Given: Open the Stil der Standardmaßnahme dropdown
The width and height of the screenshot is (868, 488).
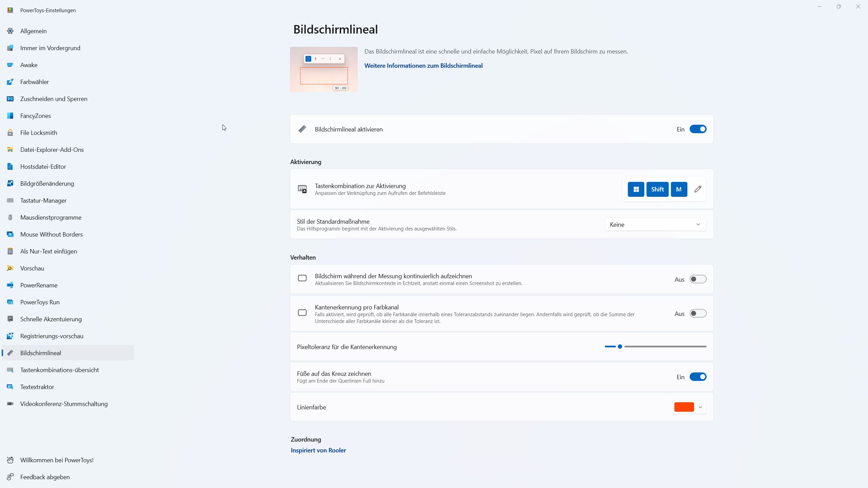Looking at the screenshot, I should click(655, 224).
